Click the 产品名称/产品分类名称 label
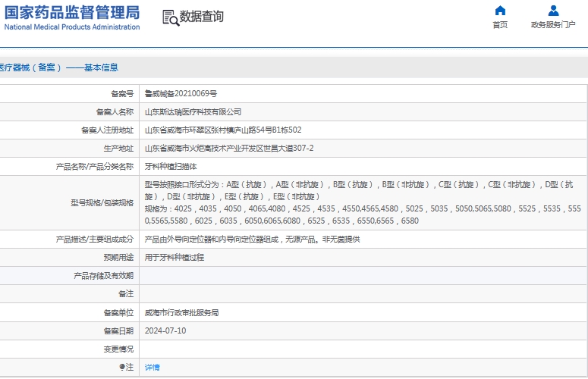 95,166
